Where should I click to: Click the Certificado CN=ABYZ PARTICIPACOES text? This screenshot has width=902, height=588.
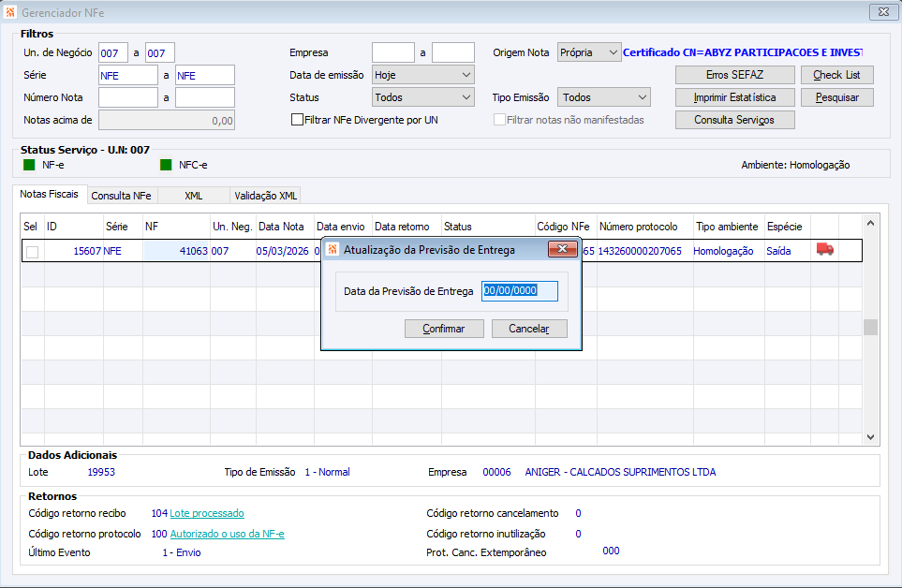(x=743, y=52)
